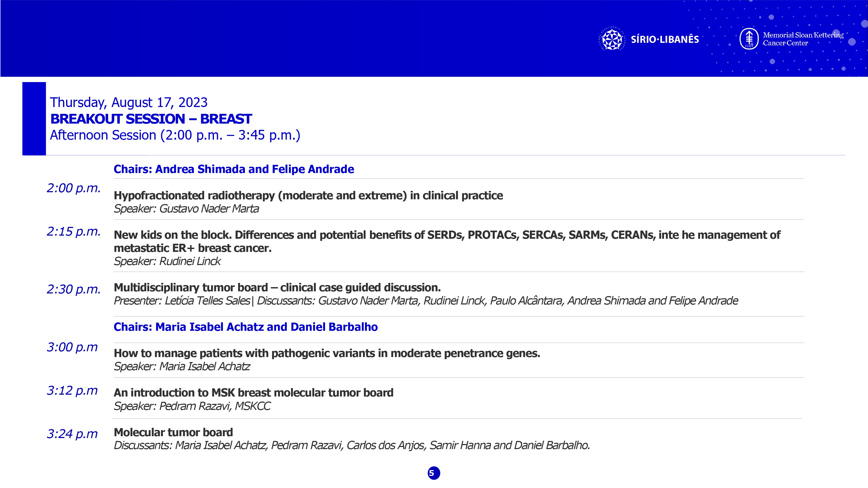Click the Hypofractionated radiotherapy talk title
This screenshot has width=868, height=488.
pyautogui.click(x=308, y=196)
